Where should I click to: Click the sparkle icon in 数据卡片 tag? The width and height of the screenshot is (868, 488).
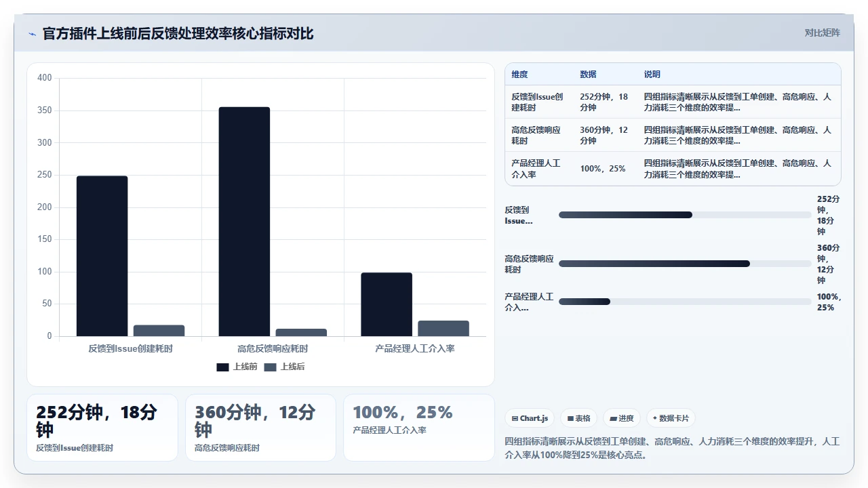[x=655, y=418]
